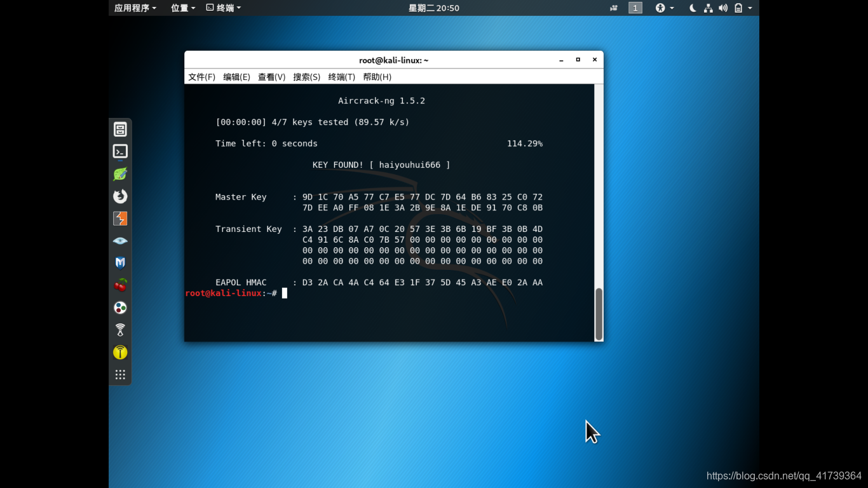Click the terminal vertical scrollbar thumb
Viewport: 868px width, 488px height.
tap(599, 314)
